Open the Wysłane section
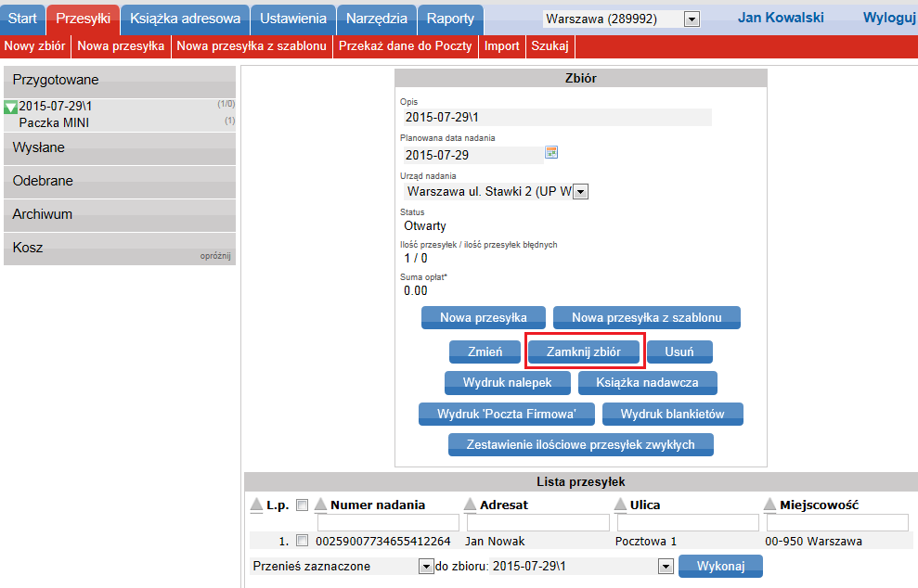Screen dimensions: 918x588 (x=120, y=148)
